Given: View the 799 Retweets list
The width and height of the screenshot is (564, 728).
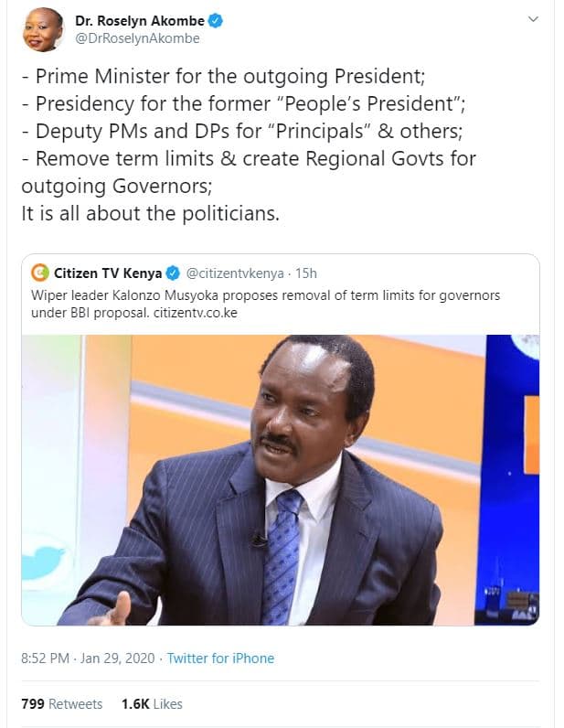Looking at the screenshot, I should tap(61, 703).
